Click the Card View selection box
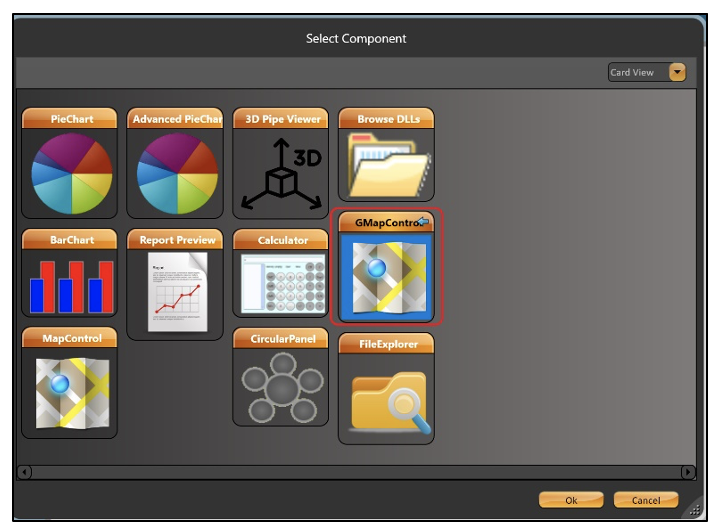This screenshot has width=710, height=524. 637,72
